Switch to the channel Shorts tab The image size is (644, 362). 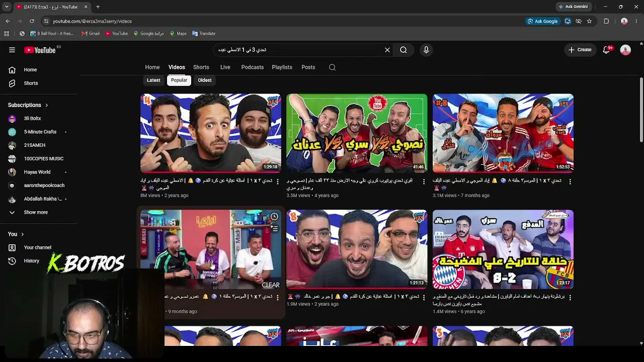click(201, 67)
